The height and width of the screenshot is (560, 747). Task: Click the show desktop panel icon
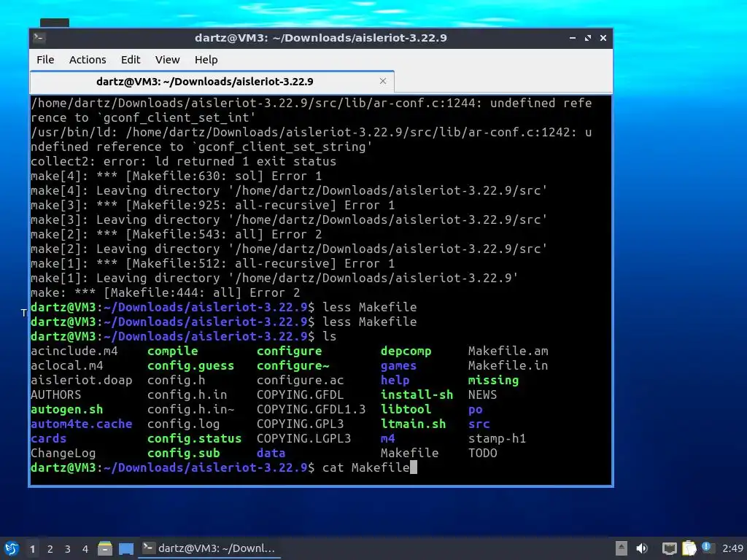click(126, 548)
